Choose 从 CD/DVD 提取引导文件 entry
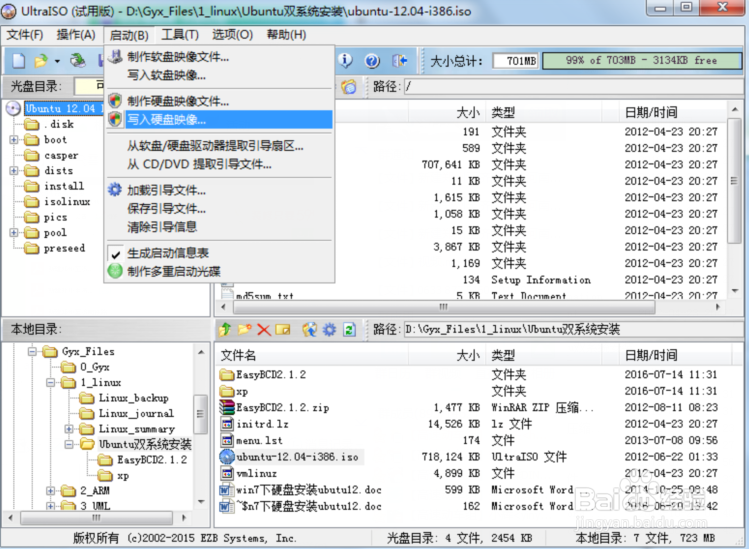 [x=220, y=165]
